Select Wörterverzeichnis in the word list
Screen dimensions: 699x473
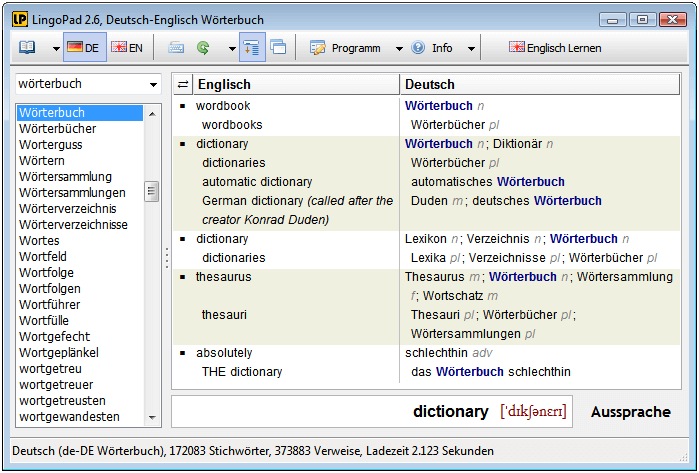tap(68, 209)
